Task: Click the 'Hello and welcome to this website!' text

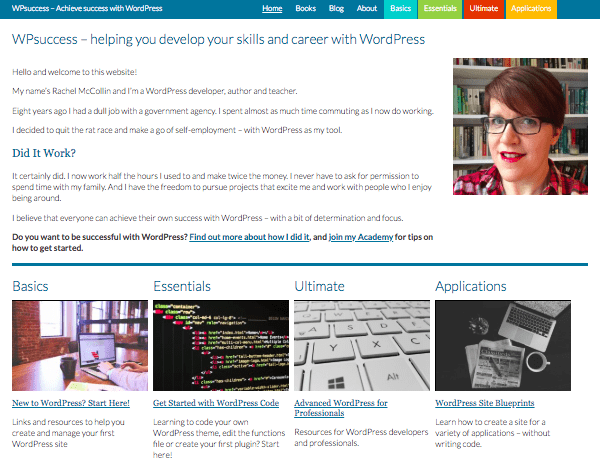Action: click(74, 72)
